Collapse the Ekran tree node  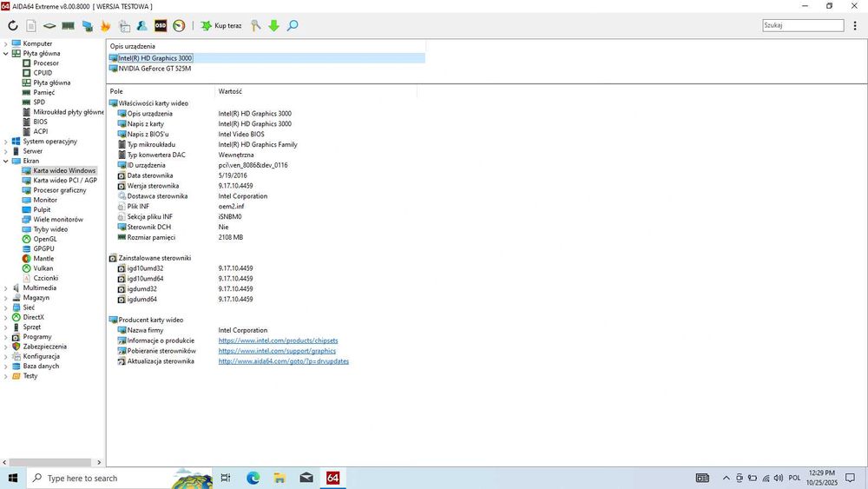[5, 162]
